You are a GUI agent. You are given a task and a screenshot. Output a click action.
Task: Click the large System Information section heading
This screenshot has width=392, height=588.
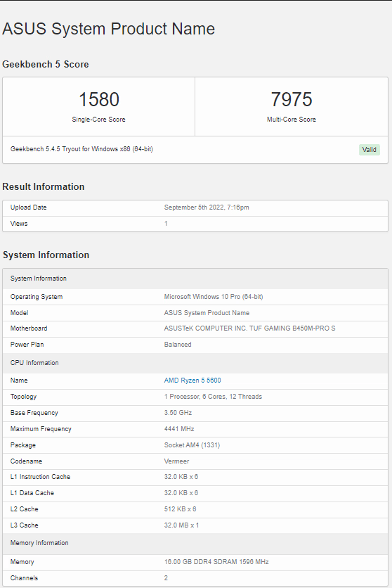tap(46, 255)
